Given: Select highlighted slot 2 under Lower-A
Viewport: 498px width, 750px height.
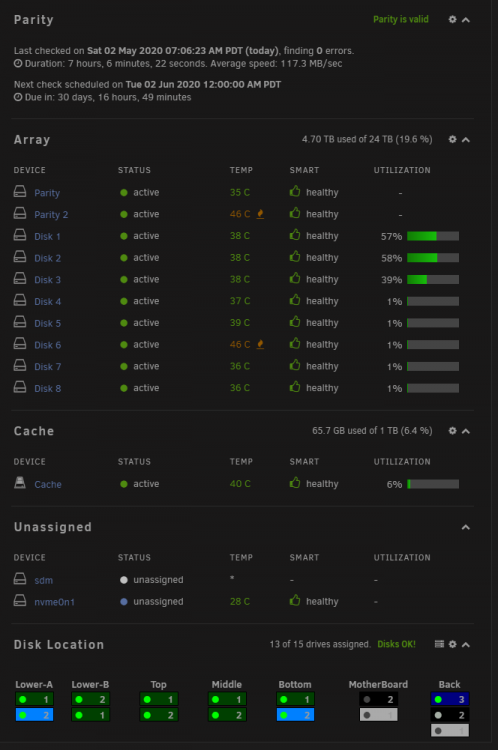Looking at the screenshot, I should click(x=34, y=715).
